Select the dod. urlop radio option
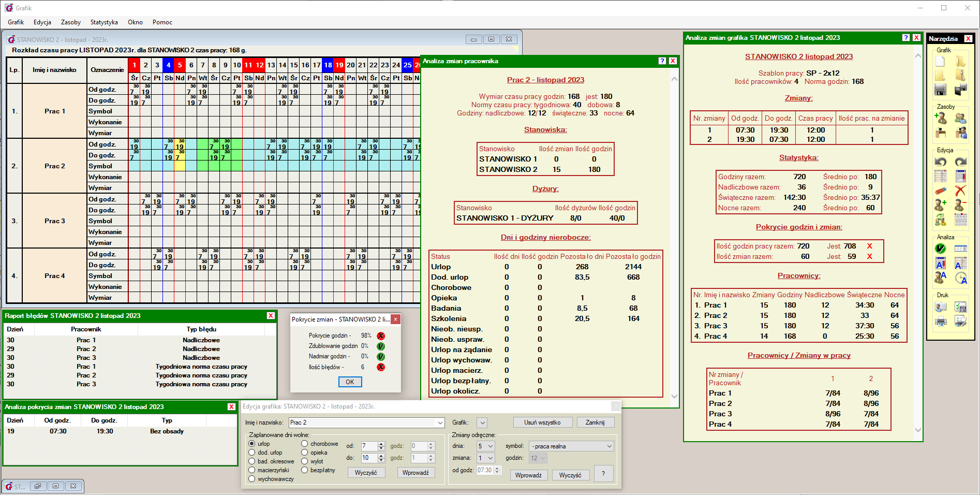The width and height of the screenshot is (980, 495). click(252, 453)
